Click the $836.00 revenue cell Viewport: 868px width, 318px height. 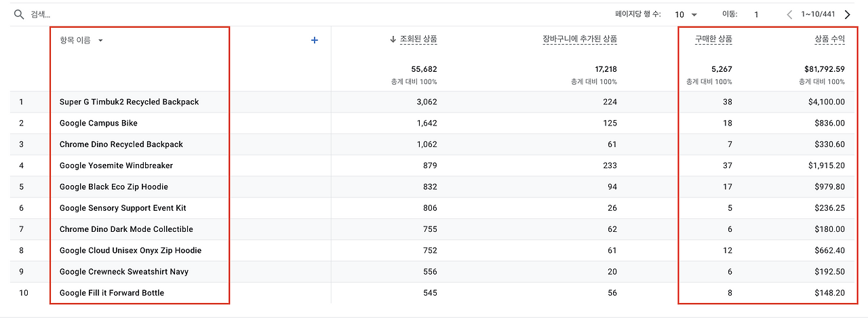(830, 123)
